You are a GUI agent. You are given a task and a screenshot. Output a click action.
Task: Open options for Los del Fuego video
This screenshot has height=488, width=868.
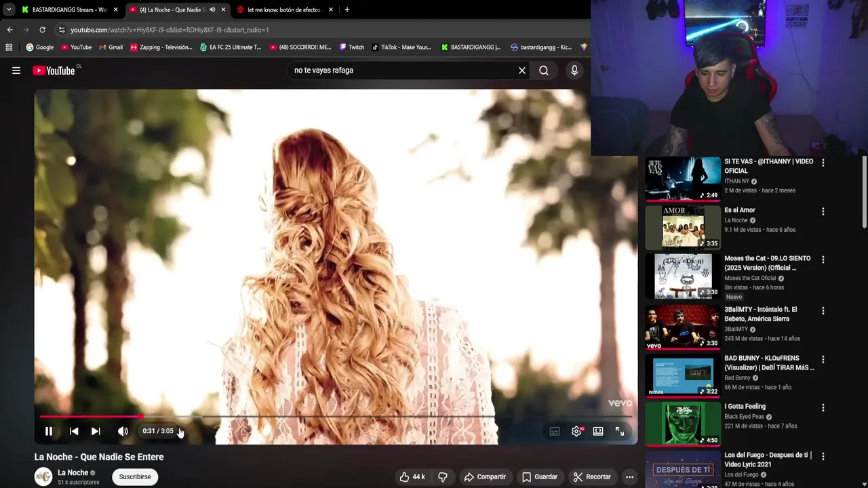(x=823, y=456)
